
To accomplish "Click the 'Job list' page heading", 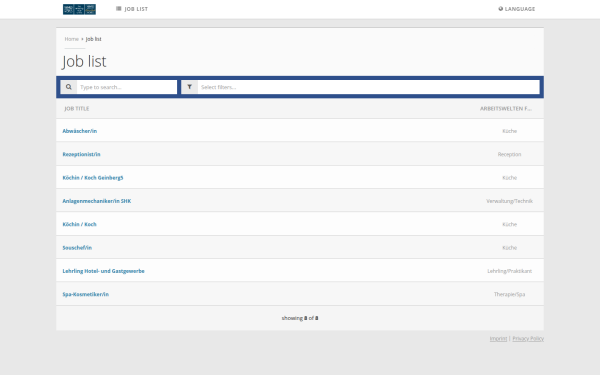I will (84, 62).
